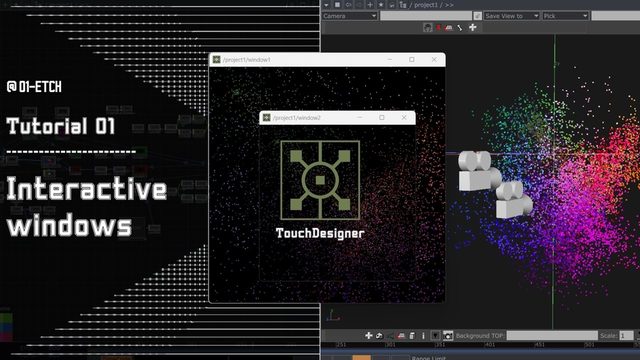The width and height of the screenshot is (640, 360).
Task: Click the white plus icon in the bottom viewer toolbar
Action: [x=369, y=336]
